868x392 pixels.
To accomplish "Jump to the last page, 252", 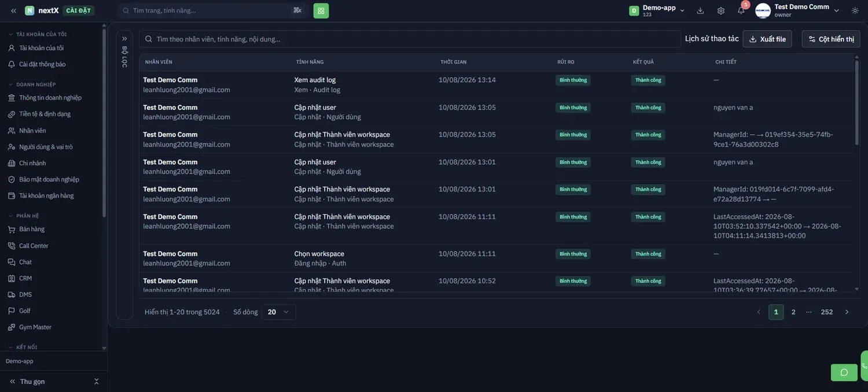I will pyautogui.click(x=827, y=312).
